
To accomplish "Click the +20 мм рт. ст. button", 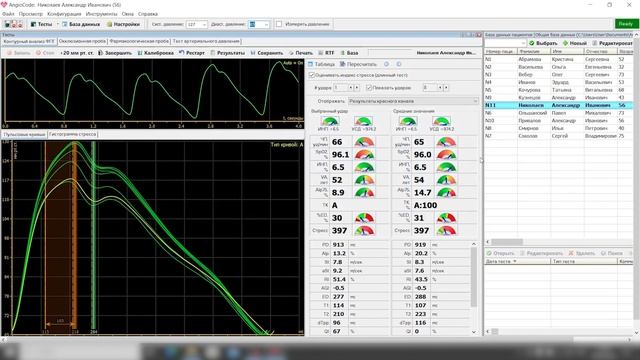I will click(x=77, y=53).
